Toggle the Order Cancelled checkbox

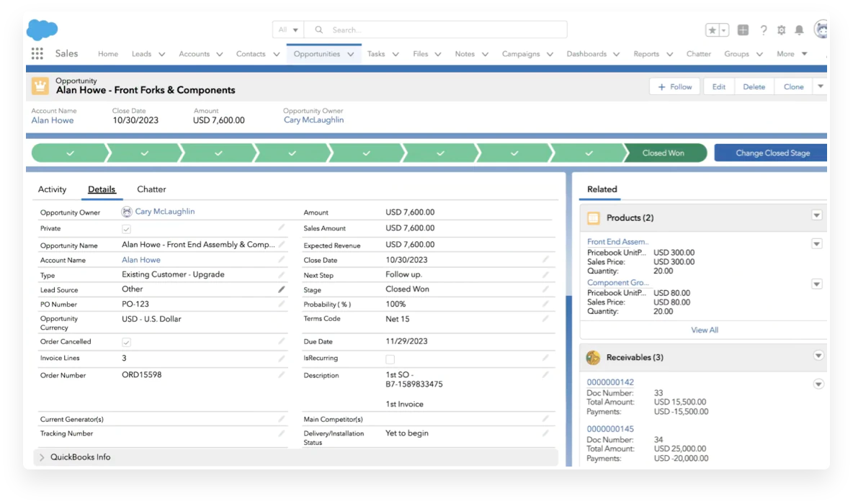click(127, 343)
